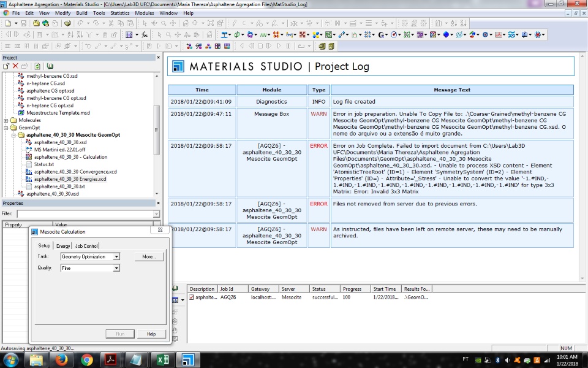Screen dimensions: 588x368
Task: Click the green globe export icon
Action: pyautogui.click(x=45, y=23)
